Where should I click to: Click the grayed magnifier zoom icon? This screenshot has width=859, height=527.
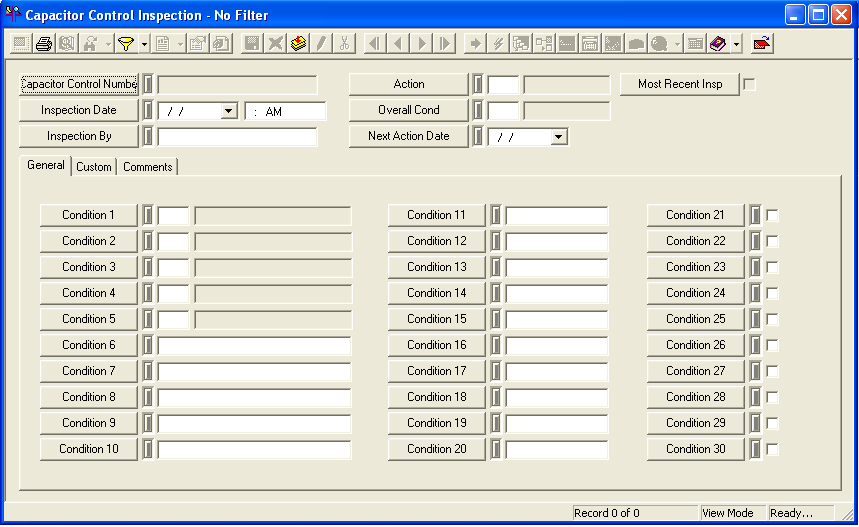[x=659, y=43]
